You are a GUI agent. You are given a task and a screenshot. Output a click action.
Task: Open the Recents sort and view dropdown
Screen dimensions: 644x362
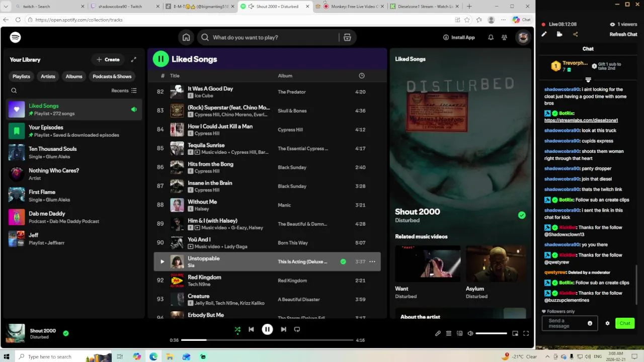(x=124, y=90)
